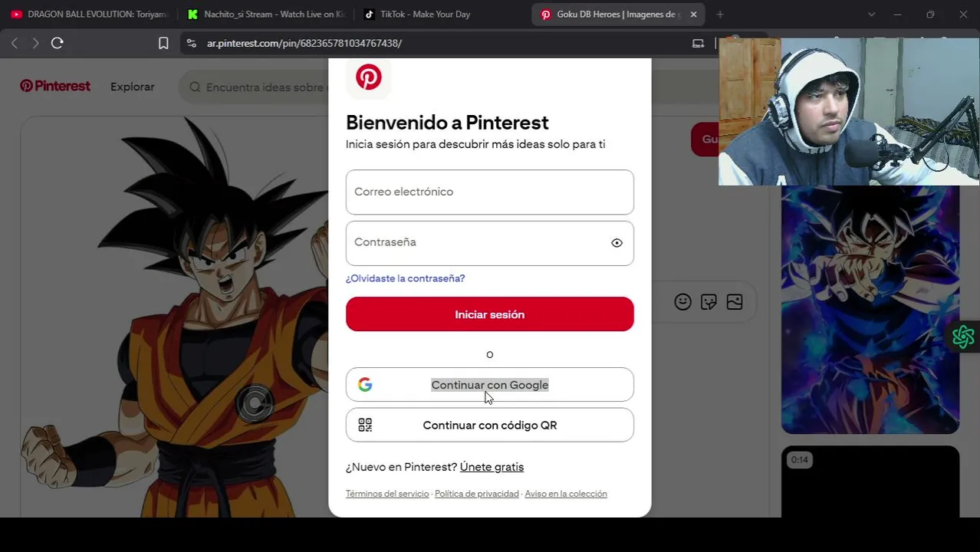Screen dimensions: 980x552
Task: Reload the page with the refresh icon
Action: tap(58, 43)
